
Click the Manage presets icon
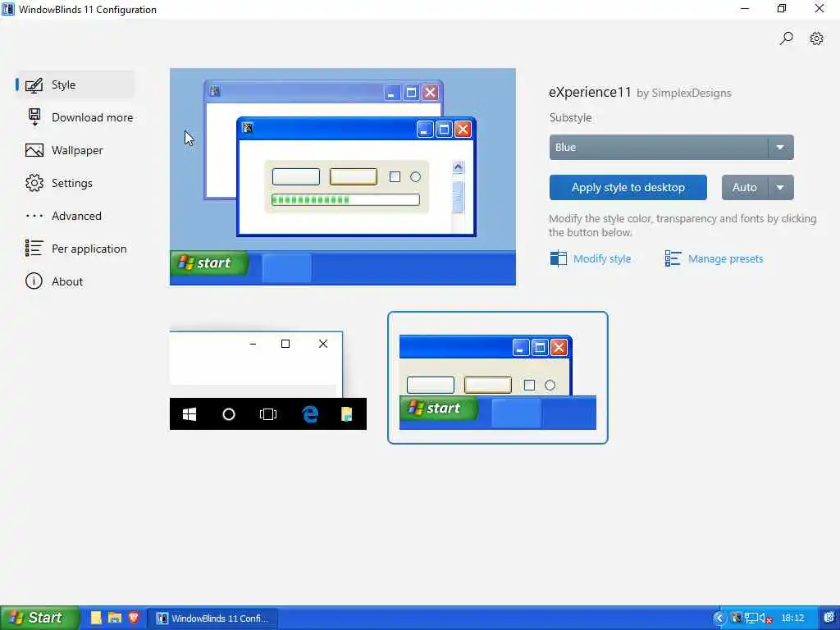[x=673, y=258]
